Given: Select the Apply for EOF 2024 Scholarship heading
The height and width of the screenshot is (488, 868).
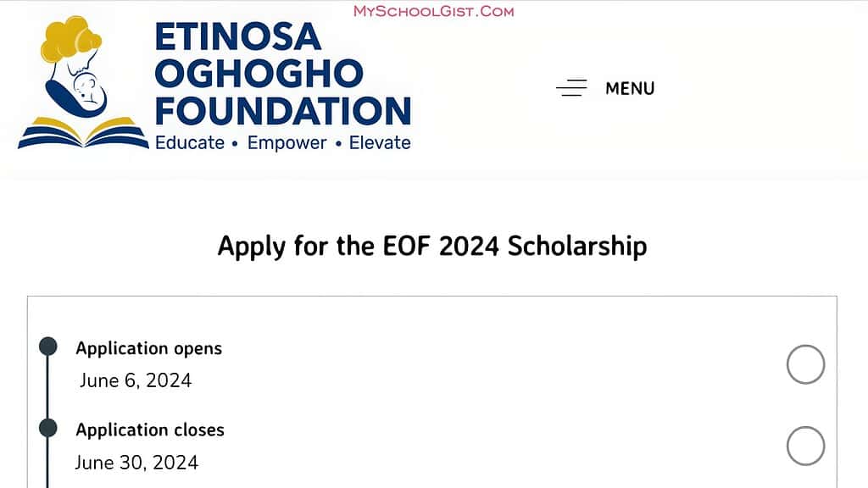Looking at the screenshot, I should (433, 247).
